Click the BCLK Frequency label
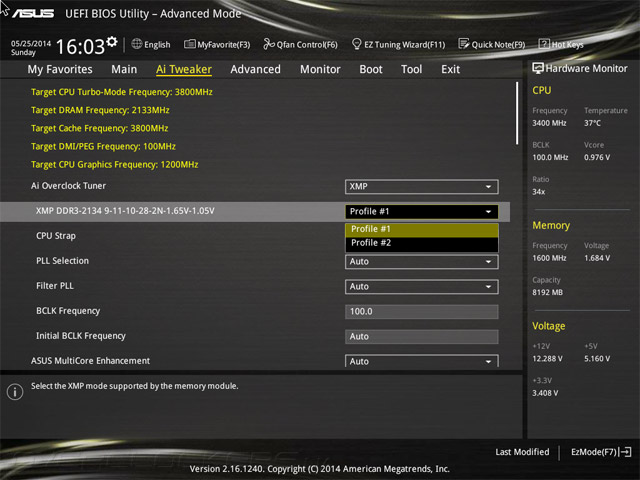Image resolution: width=640 pixels, height=480 pixels. pos(68,311)
